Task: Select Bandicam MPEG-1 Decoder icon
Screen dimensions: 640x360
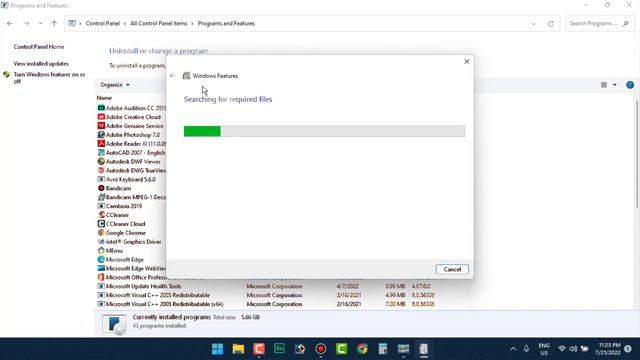Action: (x=101, y=197)
